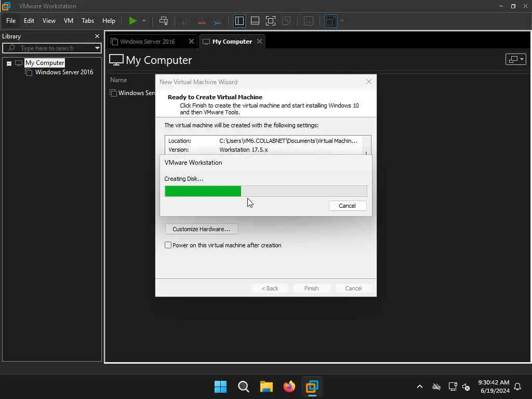Click the Take Snapshot toolbar icon
Viewport: 532px width, 399px height.
point(185,21)
